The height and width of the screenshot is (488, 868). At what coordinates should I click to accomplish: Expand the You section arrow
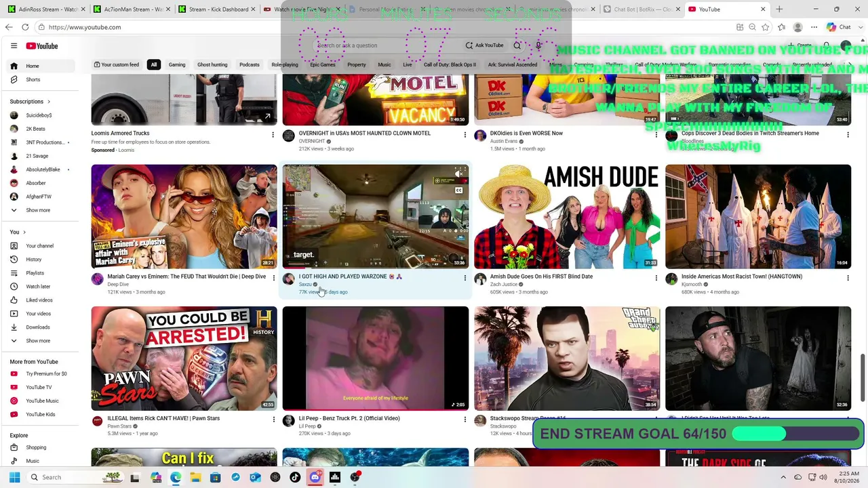pos(24,232)
